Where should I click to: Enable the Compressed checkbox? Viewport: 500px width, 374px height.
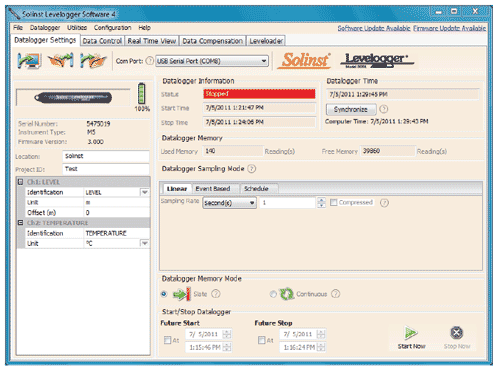tap(333, 202)
